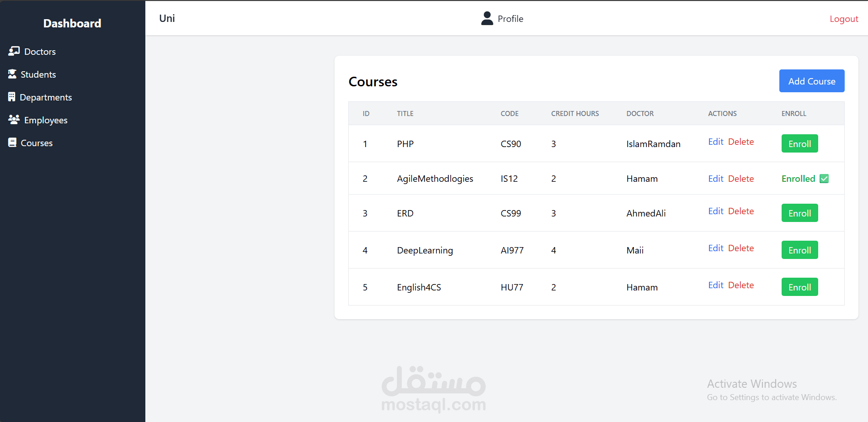Click the Courses book icon
The height and width of the screenshot is (422, 868).
(12, 142)
